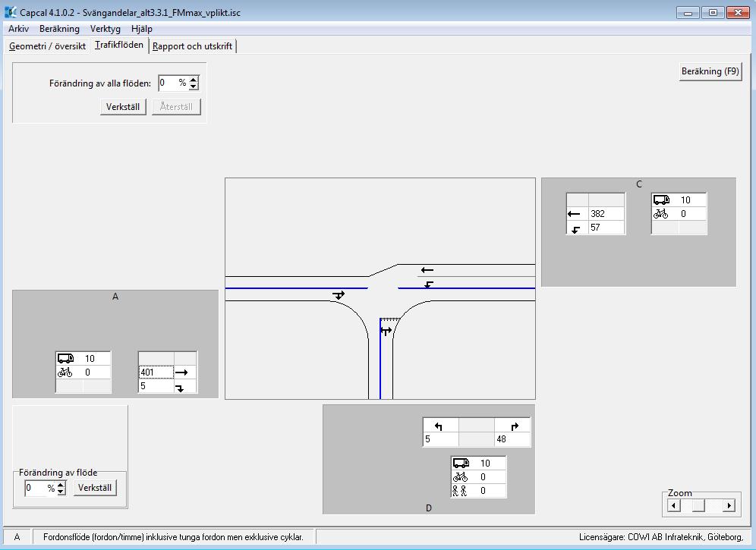Click leg D left-turn flow value 5

pos(441,439)
